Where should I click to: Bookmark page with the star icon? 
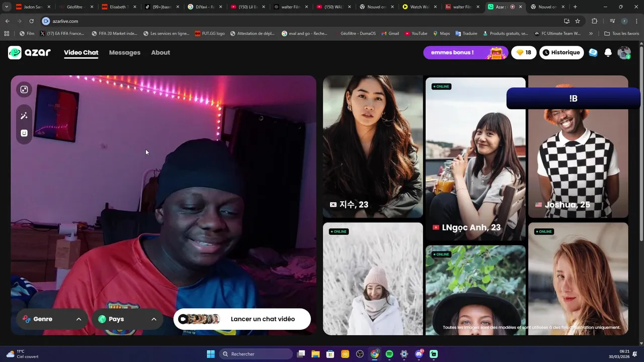[x=578, y=21]
